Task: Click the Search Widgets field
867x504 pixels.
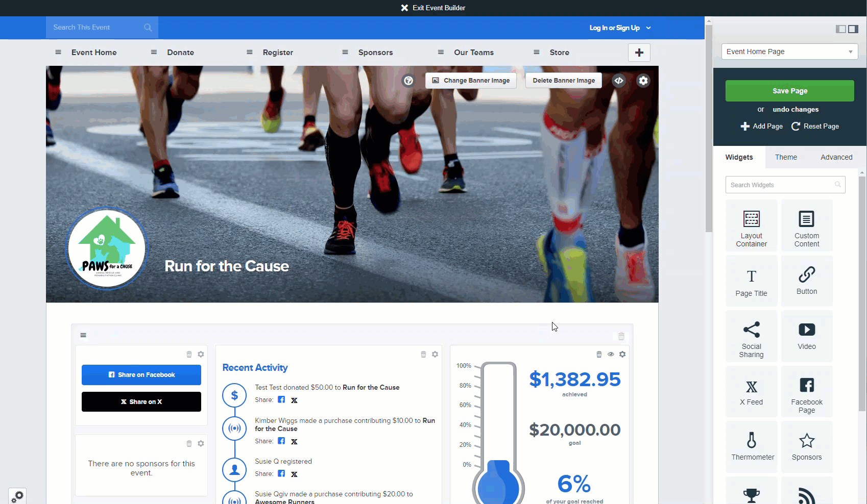Action: click(x=785, y=185)
